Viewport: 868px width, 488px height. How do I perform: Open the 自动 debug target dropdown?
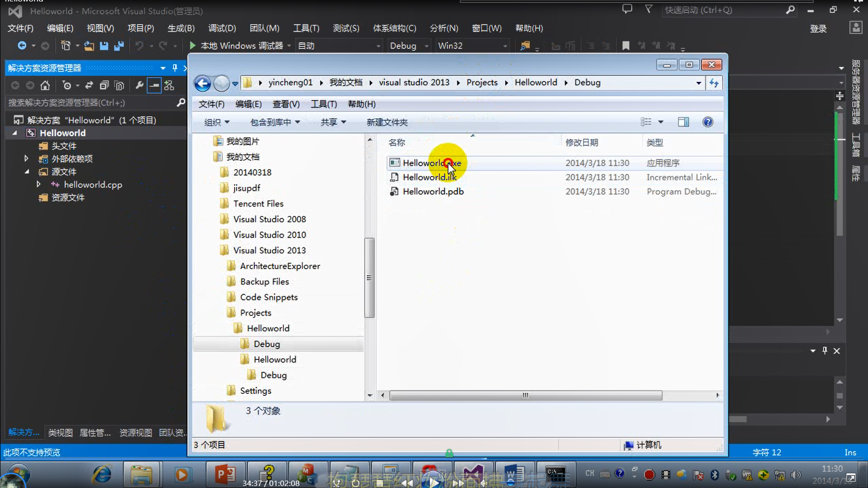[x=339, y=46]
